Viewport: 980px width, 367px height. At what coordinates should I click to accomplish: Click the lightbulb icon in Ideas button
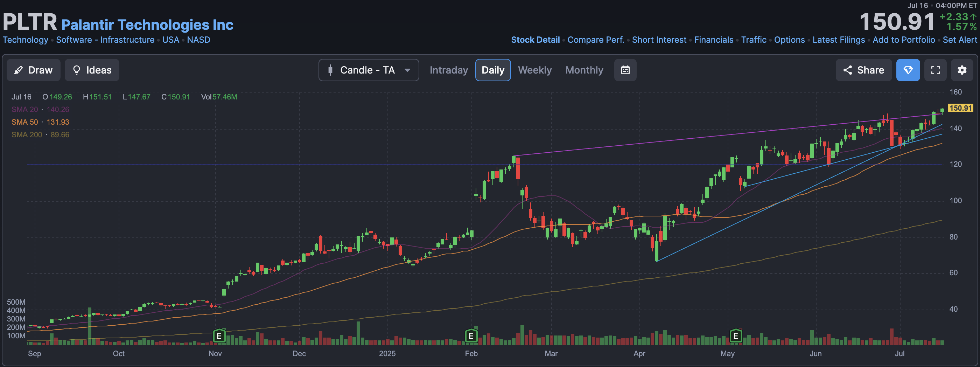(x=76, y=70)
